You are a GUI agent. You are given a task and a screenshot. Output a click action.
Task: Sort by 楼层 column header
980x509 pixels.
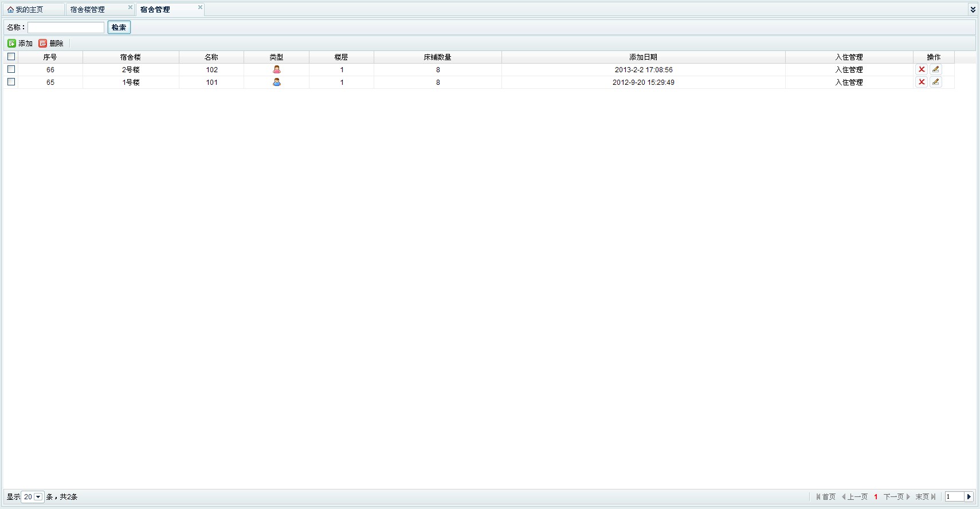tap(342, 57)
